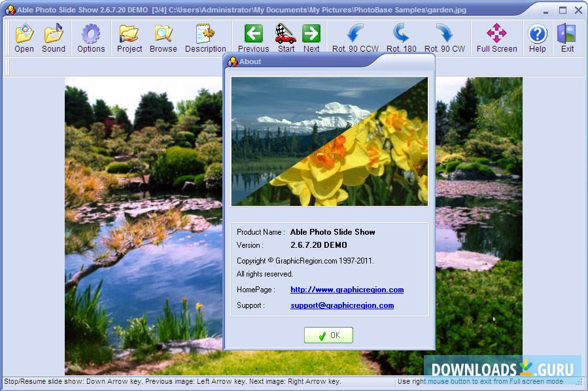The image size is (588, 391).
Task: Open the Sound settings icon
Action: click(54, 38)
